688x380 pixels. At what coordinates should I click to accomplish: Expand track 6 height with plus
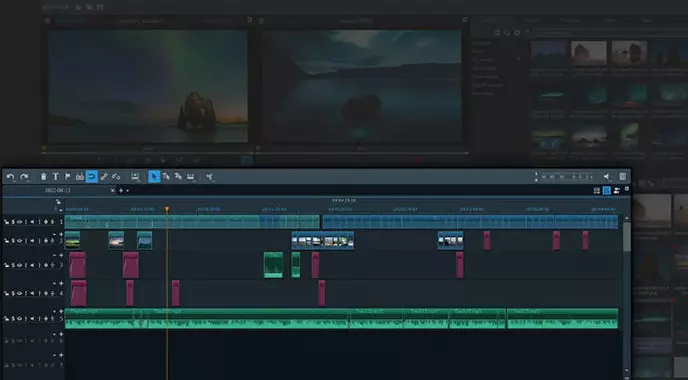click(x=61, y=334)
